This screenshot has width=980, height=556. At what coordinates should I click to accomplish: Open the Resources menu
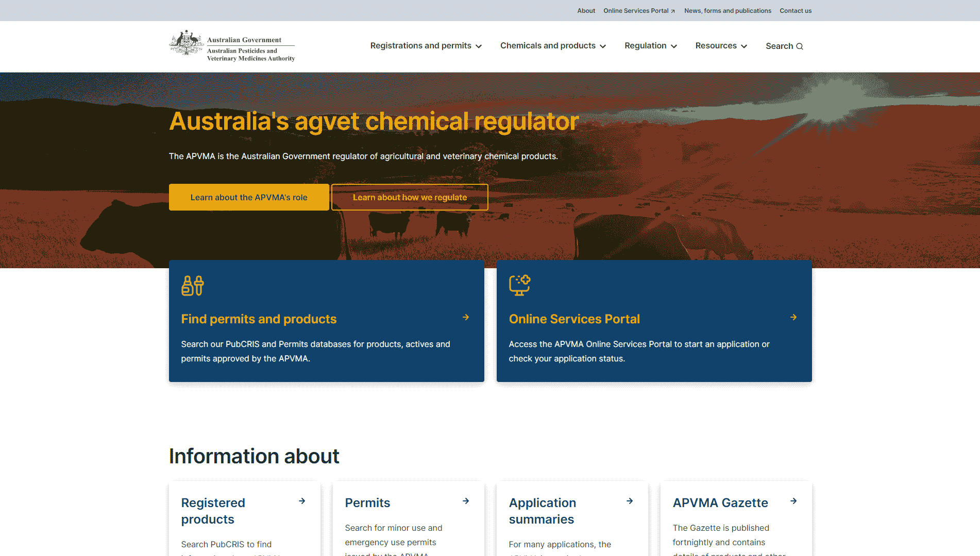click(721, 46)
